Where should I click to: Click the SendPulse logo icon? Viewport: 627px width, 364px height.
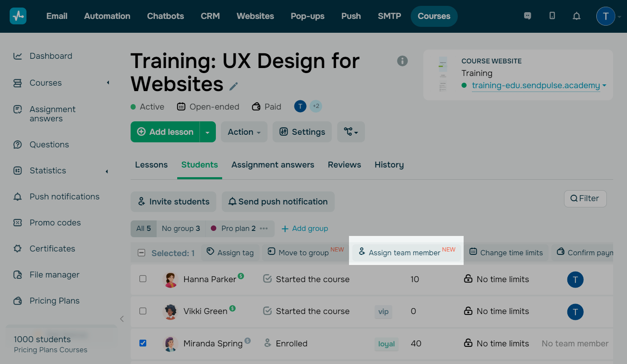(18, 16)
